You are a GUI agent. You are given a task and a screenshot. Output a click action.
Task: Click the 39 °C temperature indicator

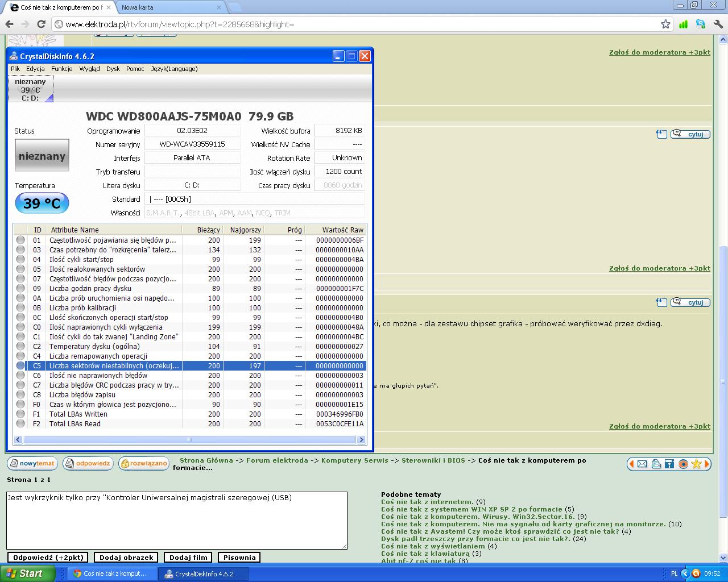(42, 203)
